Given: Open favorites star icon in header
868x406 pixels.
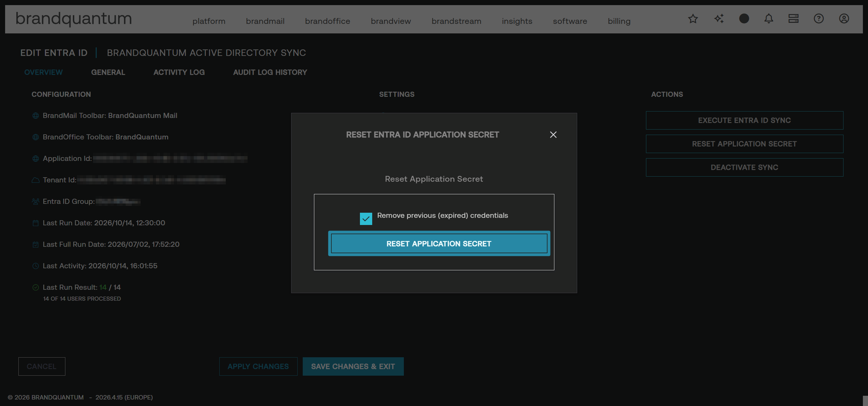Looking at the screenshot, I should [x=693, y=19].
